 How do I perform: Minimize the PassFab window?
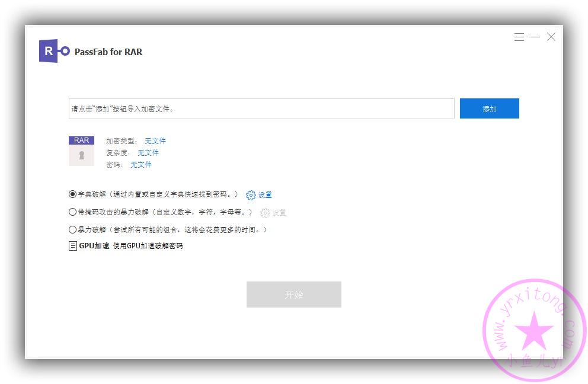point(535,37)
